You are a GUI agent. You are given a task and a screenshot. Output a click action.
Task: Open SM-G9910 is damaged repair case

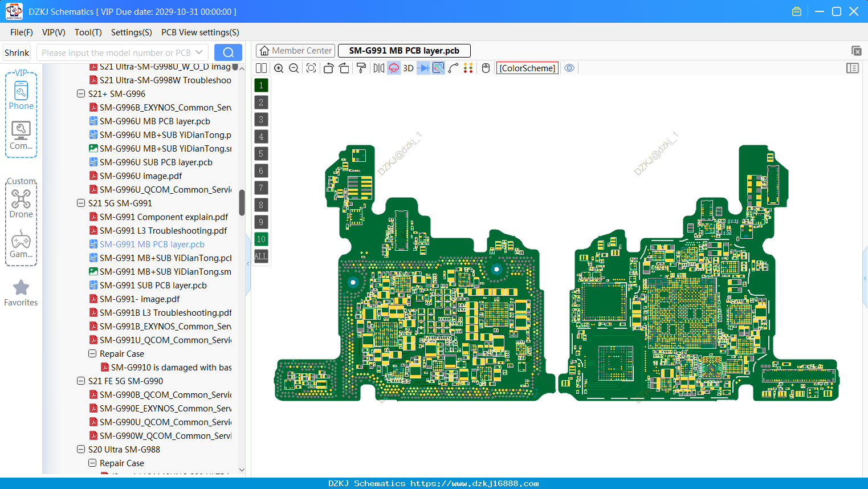pos(171,367)
